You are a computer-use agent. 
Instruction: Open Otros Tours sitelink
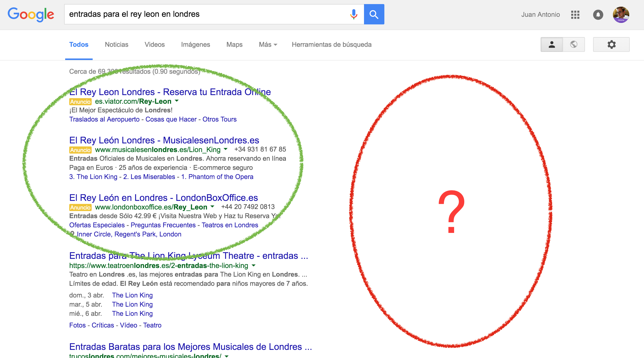tap(219, 119)
